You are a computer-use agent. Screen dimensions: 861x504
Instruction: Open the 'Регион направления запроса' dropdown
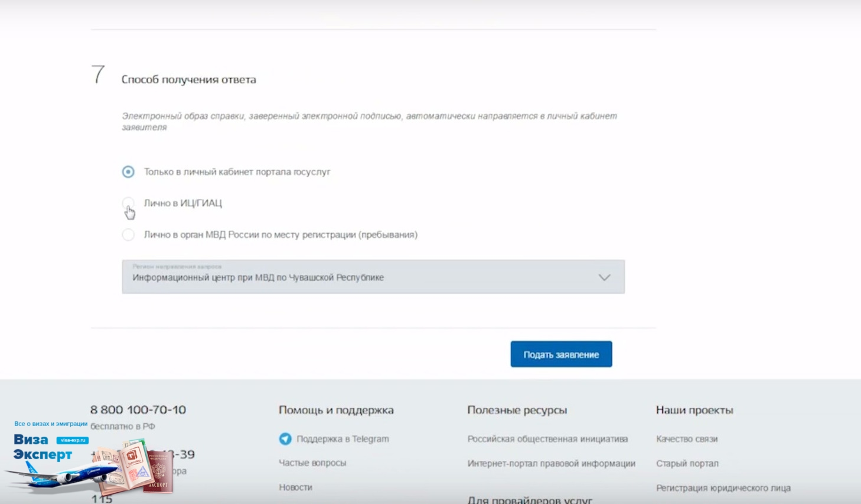pyautogui.click(x=373, y=277)
